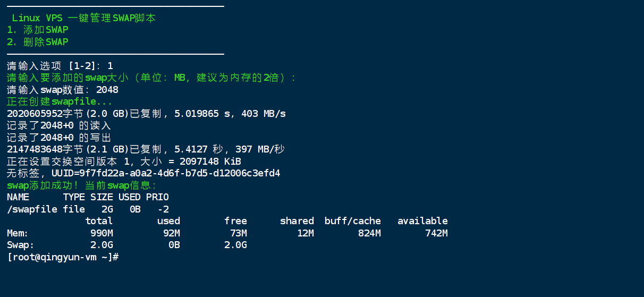Click the Mem total value '990M'
Viewport: 644px width, 297px height.
(101, 233)
